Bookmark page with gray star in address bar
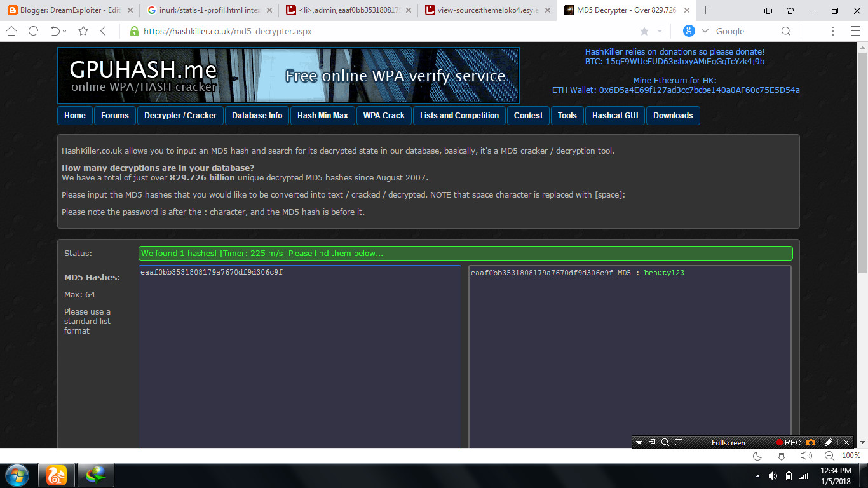 coord(644,31)
